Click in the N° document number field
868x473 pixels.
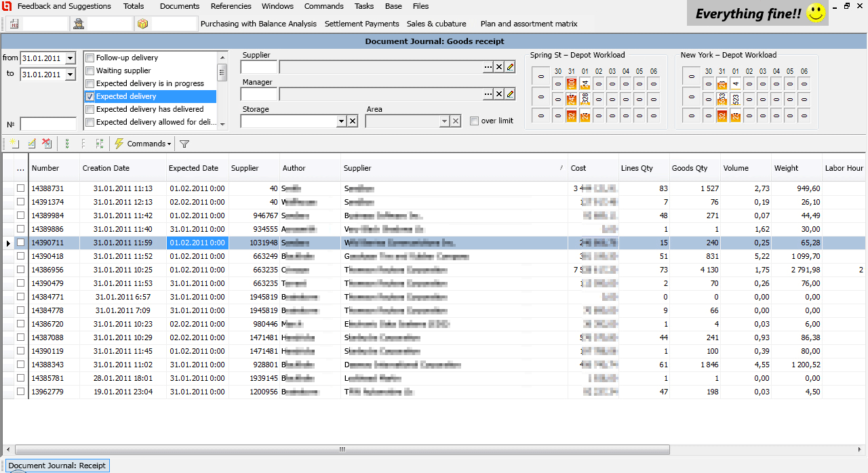48,124
